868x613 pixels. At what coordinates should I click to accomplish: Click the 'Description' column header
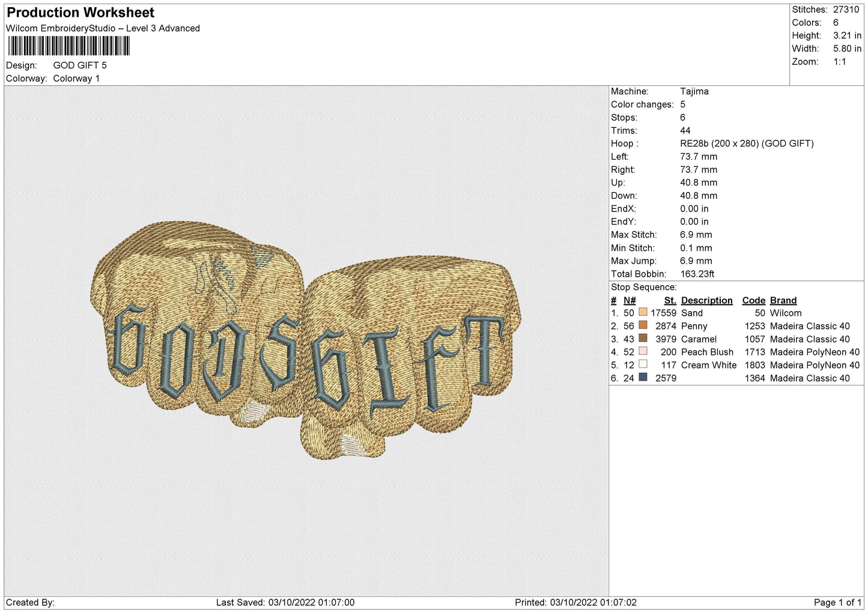pyautogui.click(x=706, y=300)
